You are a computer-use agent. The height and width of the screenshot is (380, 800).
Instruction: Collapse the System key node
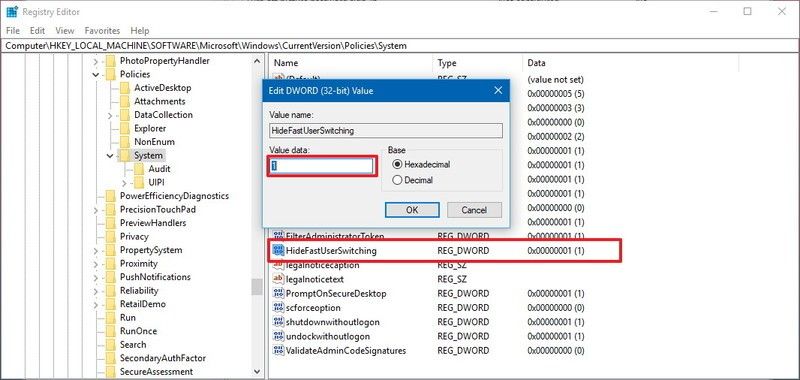[110, 156]
